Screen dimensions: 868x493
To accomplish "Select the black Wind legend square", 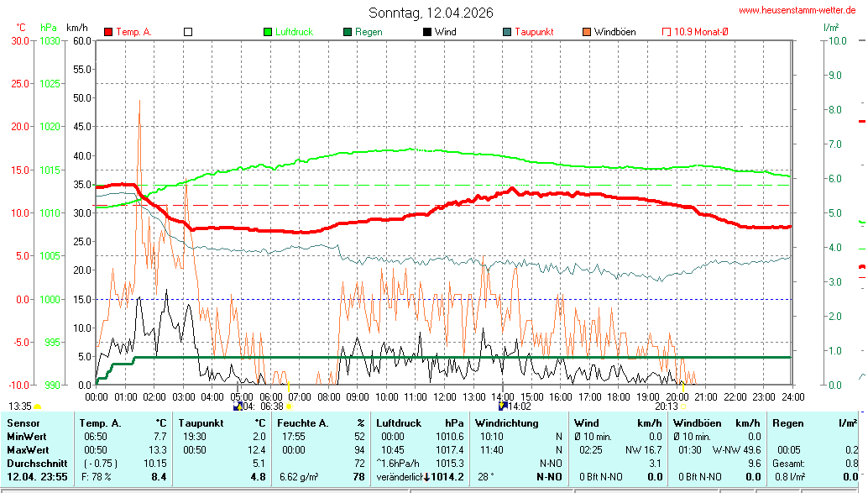I will (x=427, y=32).
